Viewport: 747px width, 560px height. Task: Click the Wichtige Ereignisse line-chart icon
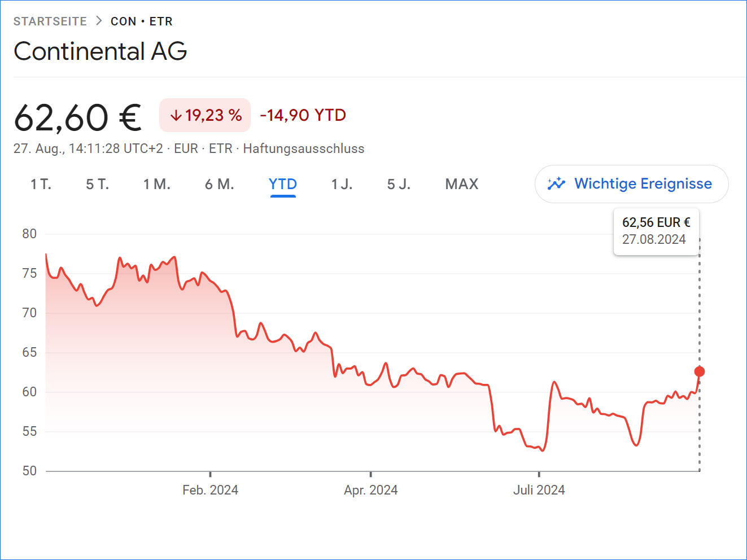click(556, 183)
